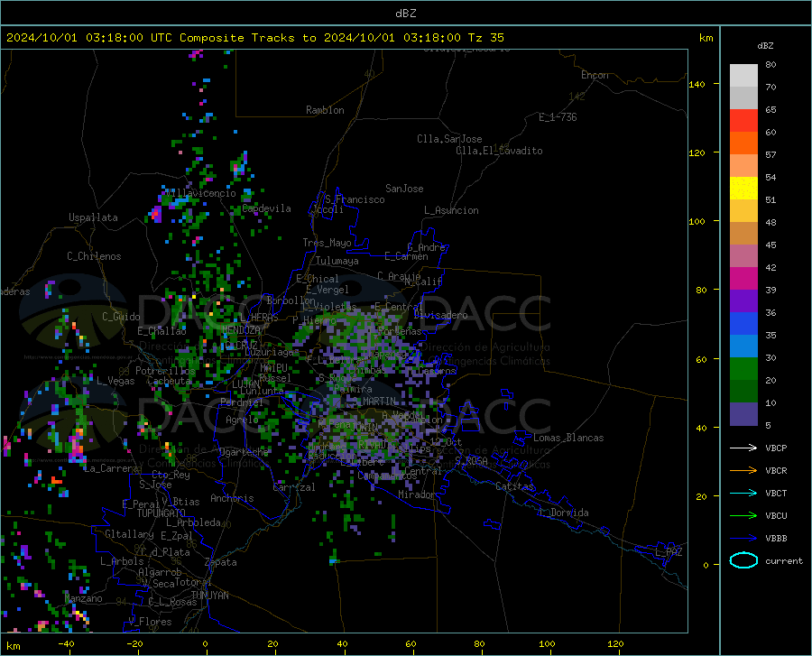Click the 'current' legend label
The width and height of the screenshot is (812, 656).
[x=784, y=560]
